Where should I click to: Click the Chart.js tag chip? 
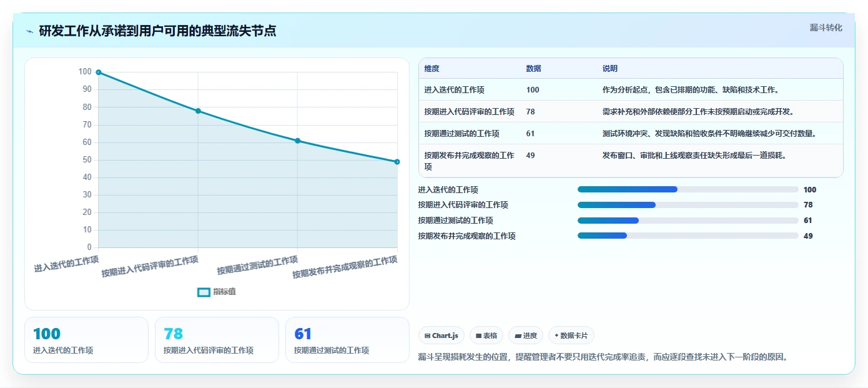(441, 336)
